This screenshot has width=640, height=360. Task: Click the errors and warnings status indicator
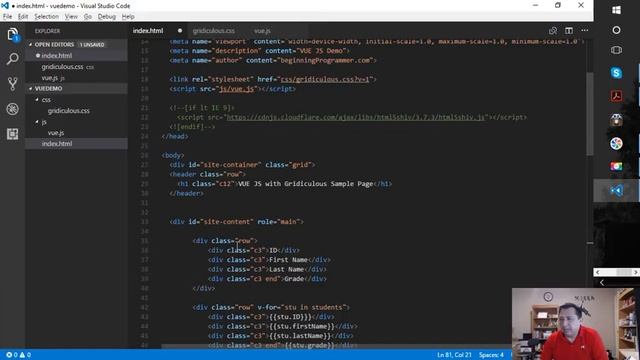click(x=18, y=355)
